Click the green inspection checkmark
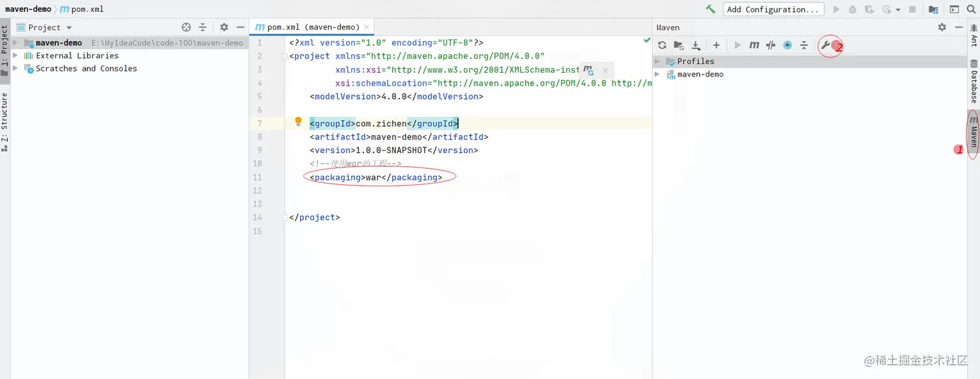The height and width of the screenshot is (379, 980). [x=646, y=40]
